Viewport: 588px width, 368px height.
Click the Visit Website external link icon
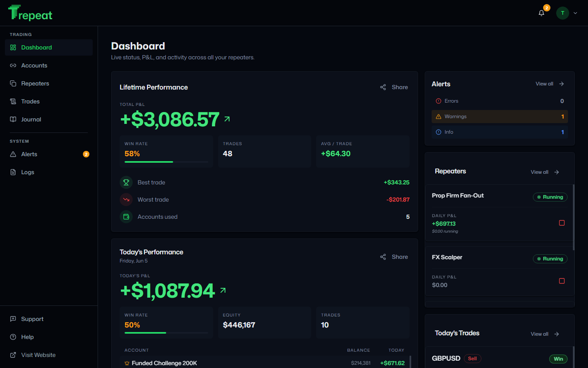pyautogui.click(x=13, y=355)
